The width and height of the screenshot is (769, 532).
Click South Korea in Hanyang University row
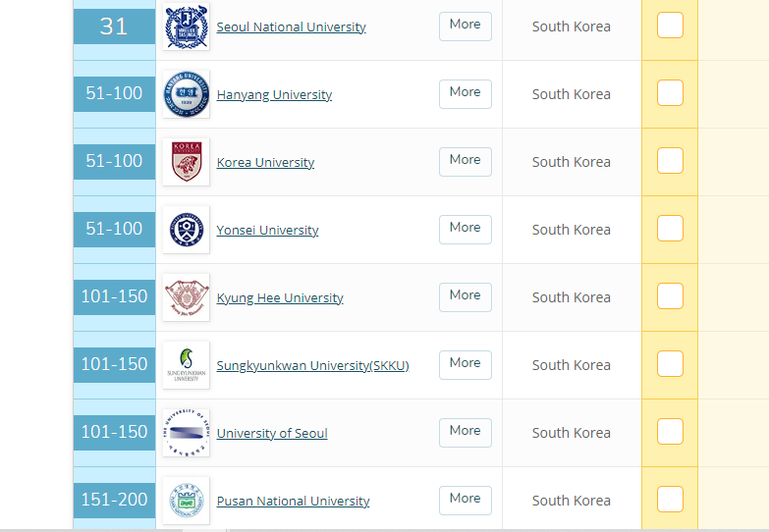tap(572, 94)
